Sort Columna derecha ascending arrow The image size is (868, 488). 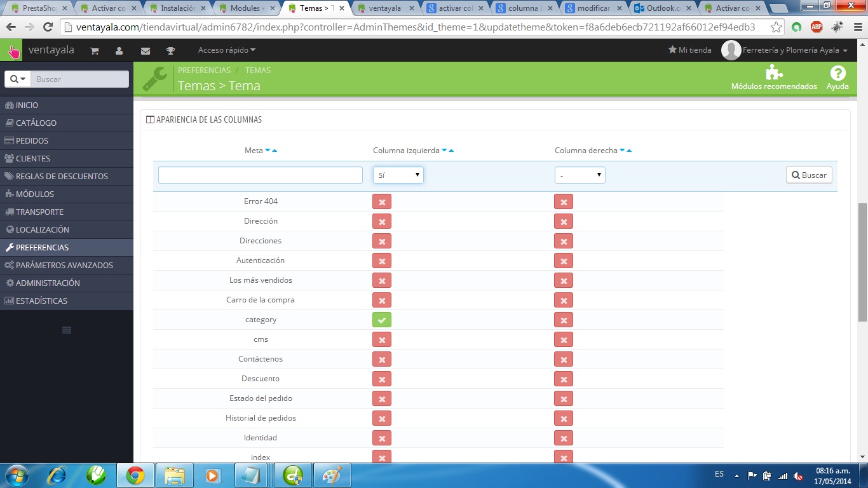click(629, 151)
